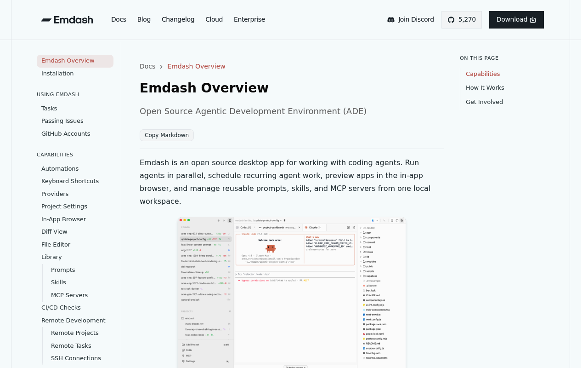This screenshot has height=368, width=588.
Task: Open Automations in sidebar
Action: pos(60,169)
